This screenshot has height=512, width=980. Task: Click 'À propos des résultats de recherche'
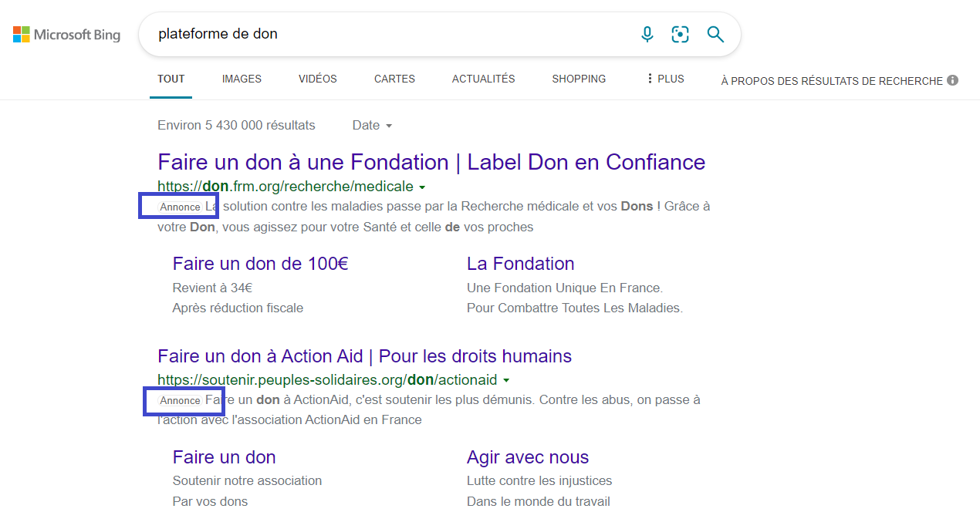(832, 80)
